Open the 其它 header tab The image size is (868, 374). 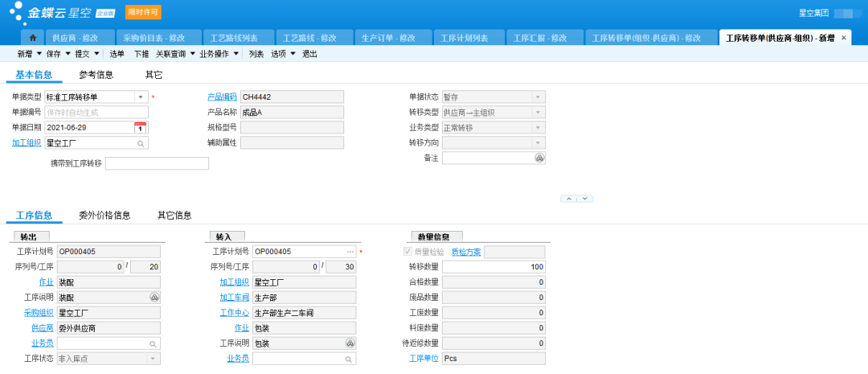point(154,75)
